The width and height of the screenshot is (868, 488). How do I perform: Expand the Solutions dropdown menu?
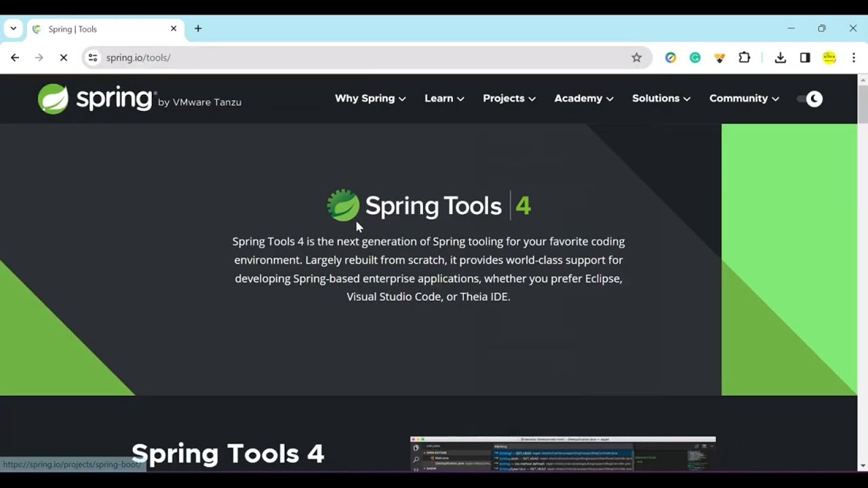[x=661, y=98]
